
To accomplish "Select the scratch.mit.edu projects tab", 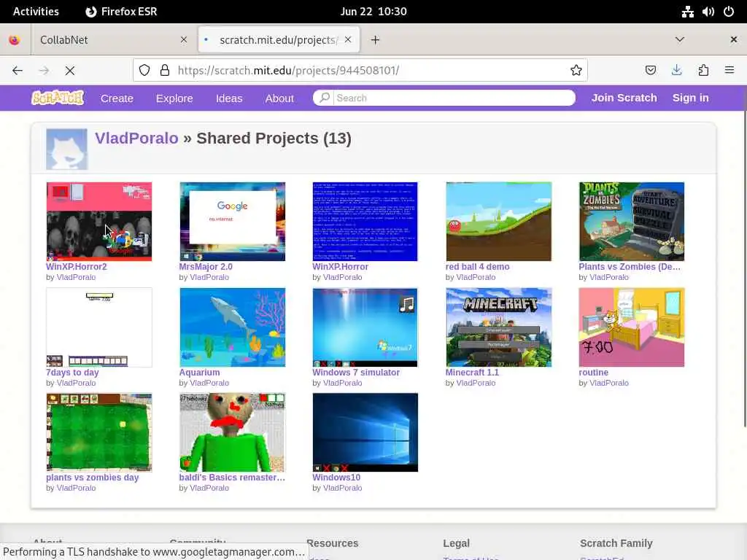I will 279,39.
